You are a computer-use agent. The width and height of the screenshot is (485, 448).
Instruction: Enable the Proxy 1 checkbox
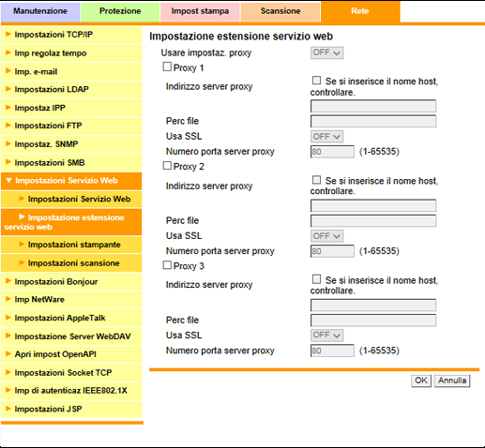point(167,67)
